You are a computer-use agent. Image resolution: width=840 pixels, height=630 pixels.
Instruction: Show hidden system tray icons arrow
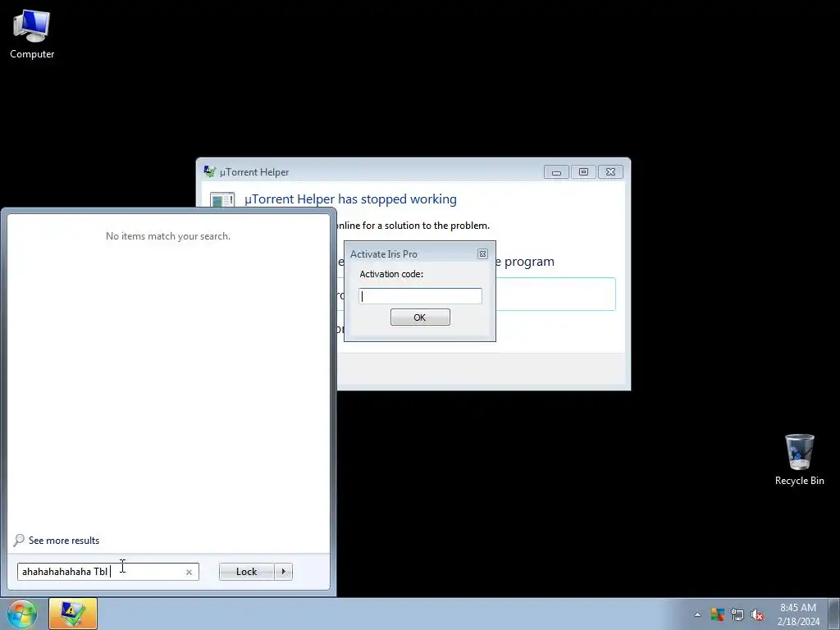[x=697, y=614]
